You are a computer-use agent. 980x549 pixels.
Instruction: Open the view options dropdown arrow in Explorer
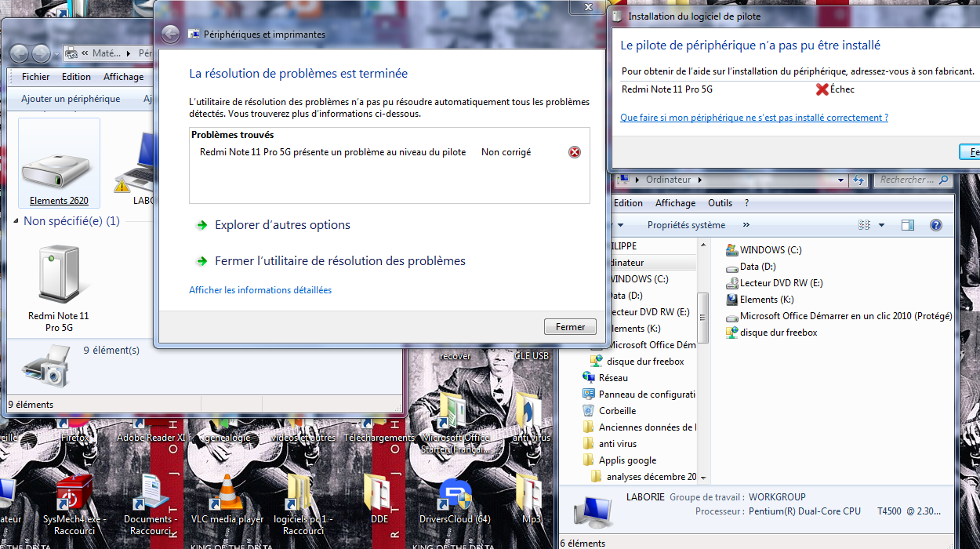click(x=881, y=225)
